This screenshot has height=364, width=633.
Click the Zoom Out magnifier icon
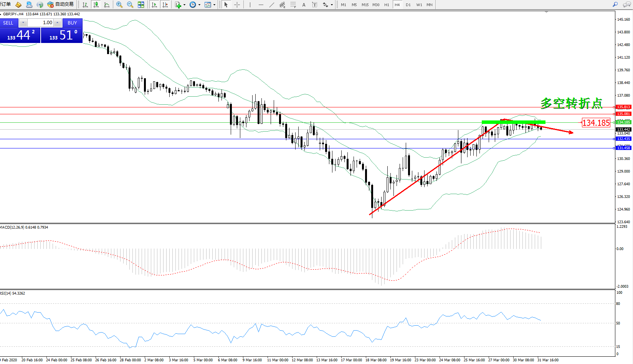click(130, 5)
